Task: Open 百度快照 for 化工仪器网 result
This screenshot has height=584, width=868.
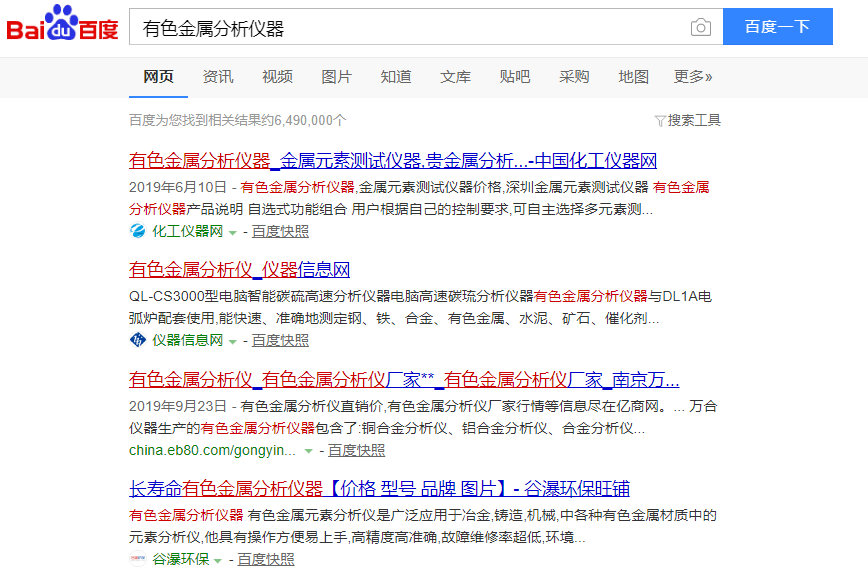Action: (280, 231)
